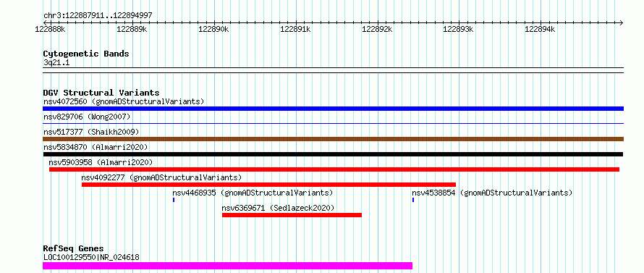644x273 pixels.
Task: Open the nsv4092277 (gnomADStructuralVariants) label
Action: pos(161,177)
